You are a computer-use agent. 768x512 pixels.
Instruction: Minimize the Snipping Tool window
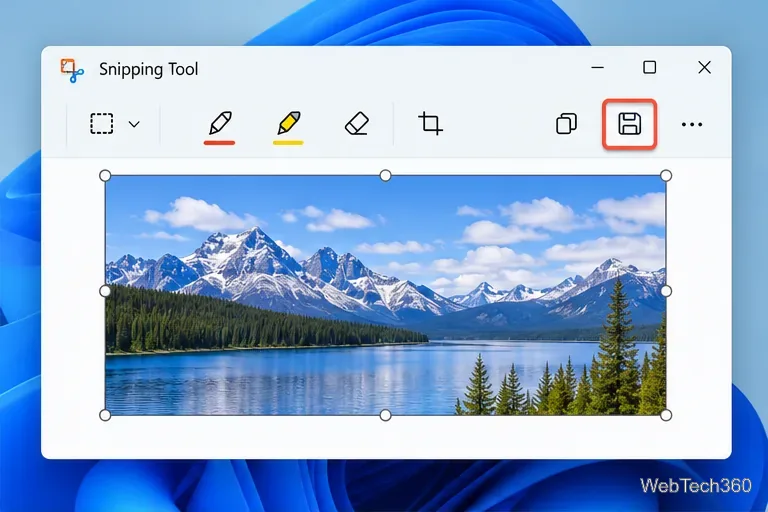(x=598, y=67)
